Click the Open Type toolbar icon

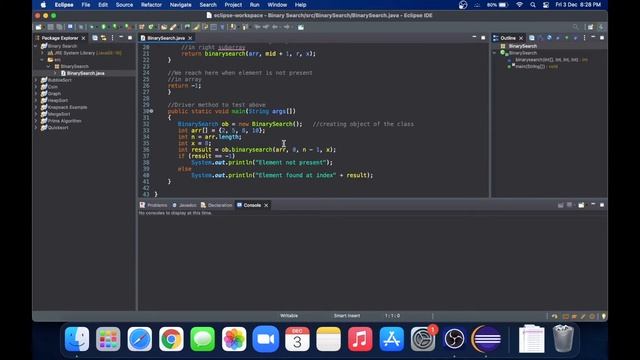coord(163,27)
